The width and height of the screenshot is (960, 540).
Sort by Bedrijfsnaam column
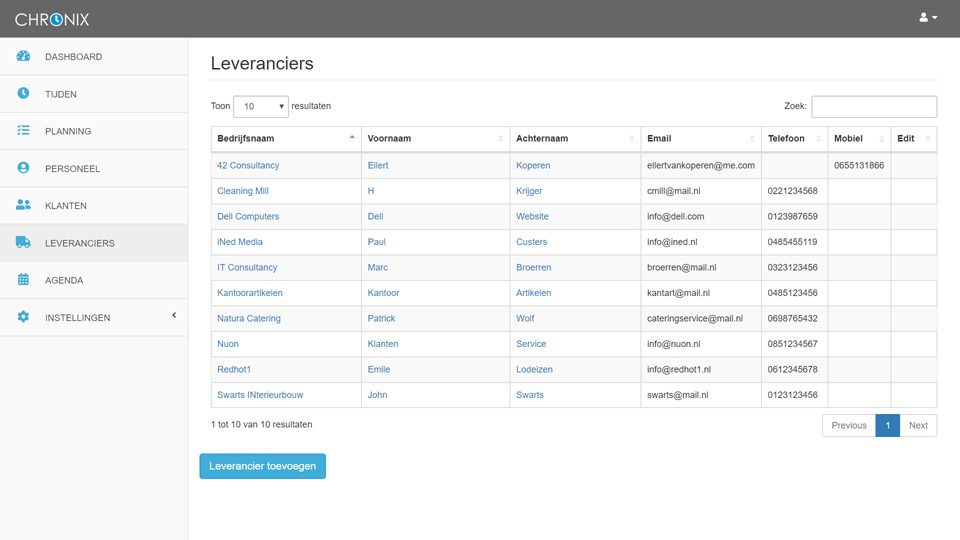286,139
